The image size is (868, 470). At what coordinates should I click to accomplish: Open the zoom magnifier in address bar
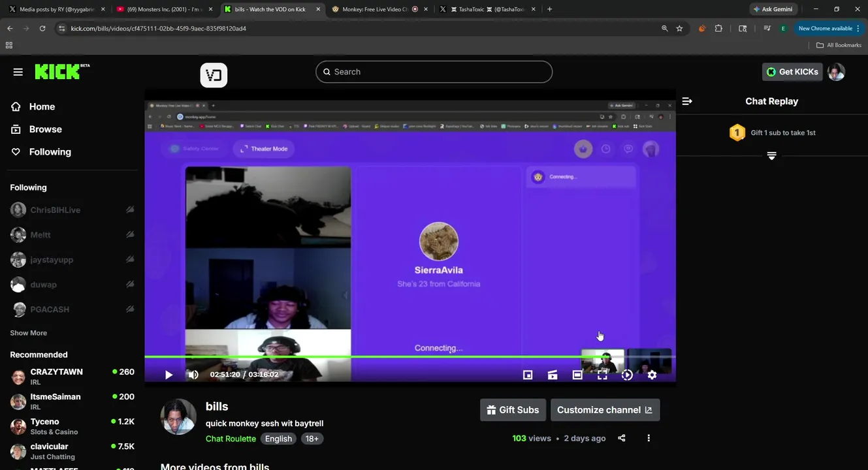tap(664, 28)
